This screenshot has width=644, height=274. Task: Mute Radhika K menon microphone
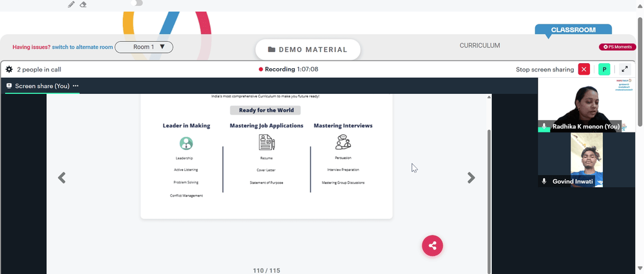(x=544, y=127)
